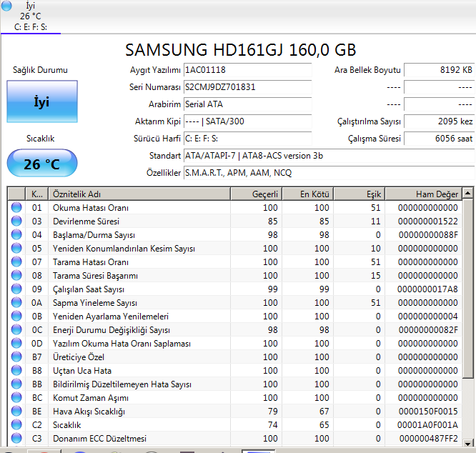The width and height of the screenshot is (476, 453).
Task: Click En Kötü value 65 in C2 row
Action: coord(324,425)
